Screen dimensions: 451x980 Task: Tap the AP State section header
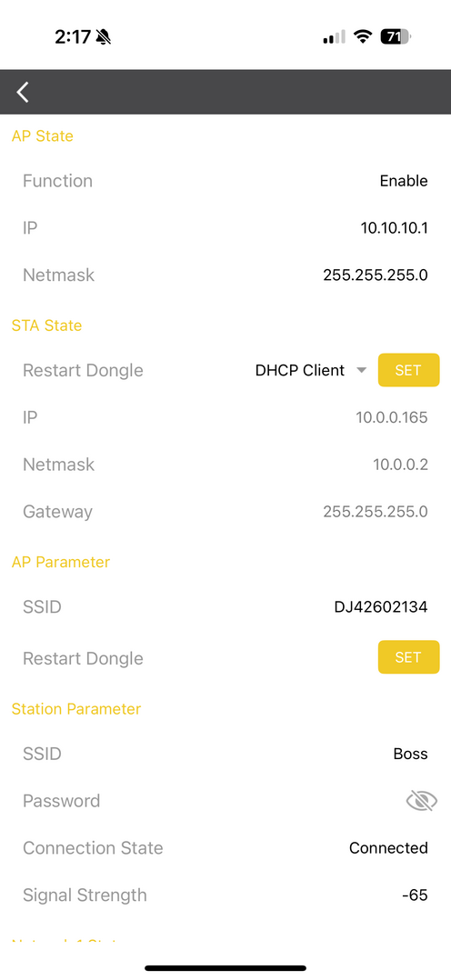43,135
